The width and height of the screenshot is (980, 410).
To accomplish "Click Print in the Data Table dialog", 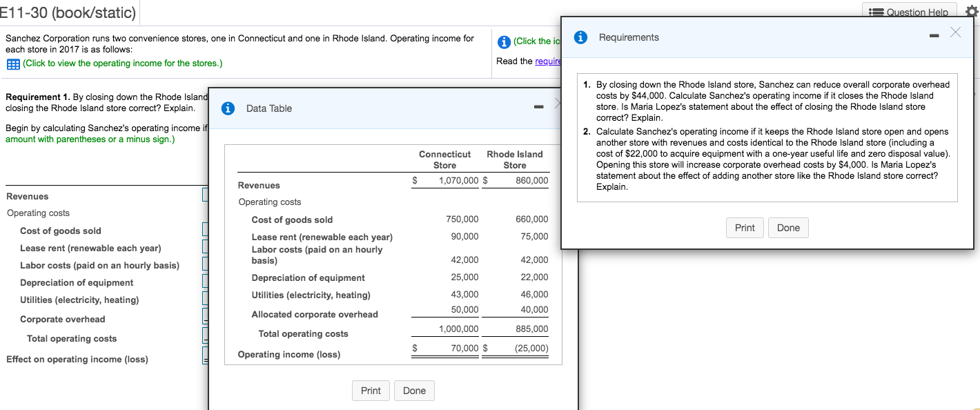I will point(371,391).
